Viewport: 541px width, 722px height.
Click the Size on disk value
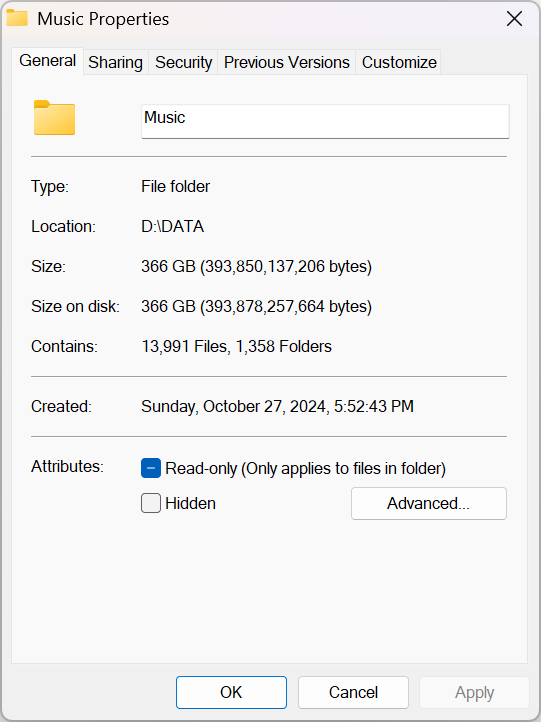[x=256, y=307]
